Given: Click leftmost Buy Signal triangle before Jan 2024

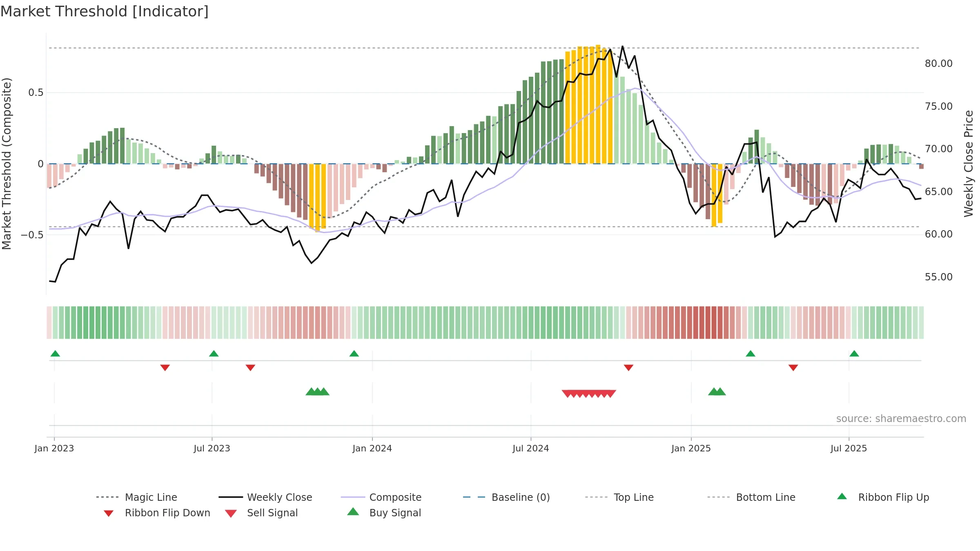Looking at the screenshot, I should tap(311, 391).
